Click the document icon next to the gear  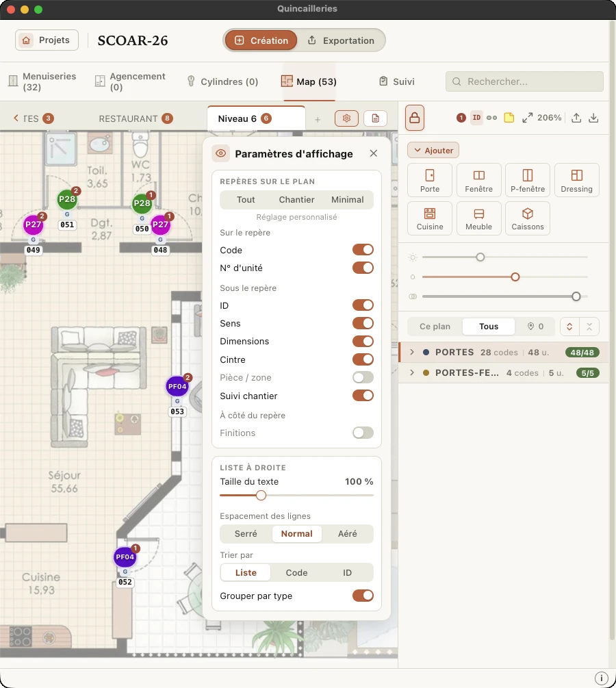click(x=375, y=118)
